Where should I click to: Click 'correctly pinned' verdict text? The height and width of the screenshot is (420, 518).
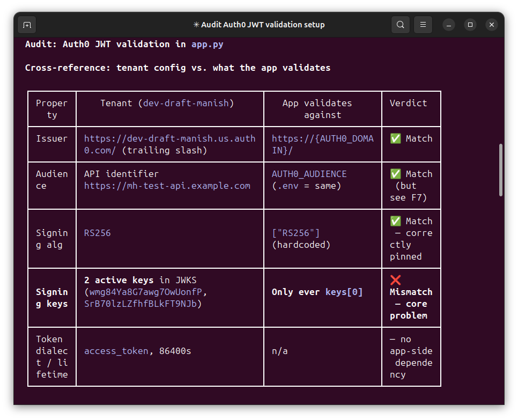pos(411,245)
